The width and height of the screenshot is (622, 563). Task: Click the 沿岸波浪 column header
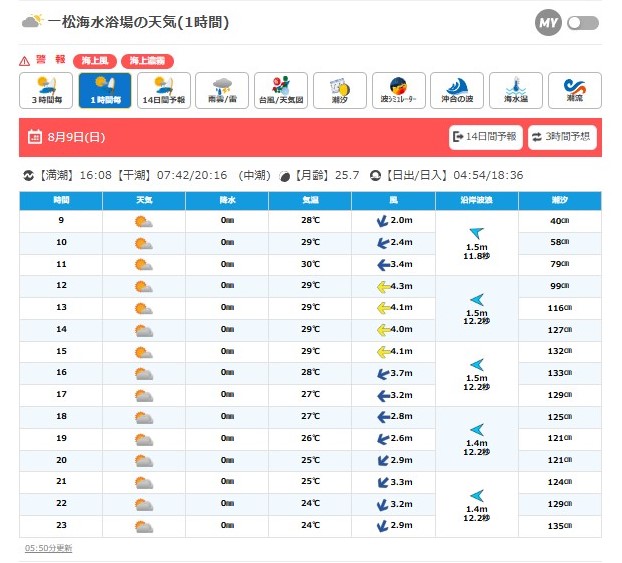click(x=477, y=200)
